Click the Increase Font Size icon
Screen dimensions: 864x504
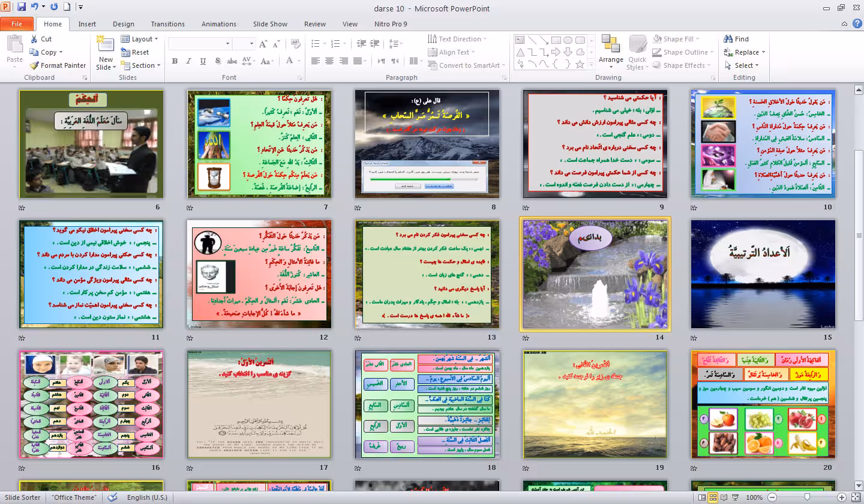[263, 44]
